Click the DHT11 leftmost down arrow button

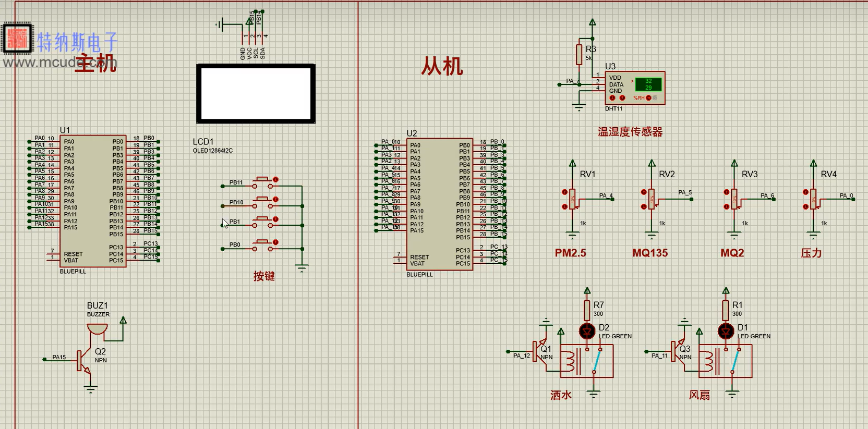612,98
